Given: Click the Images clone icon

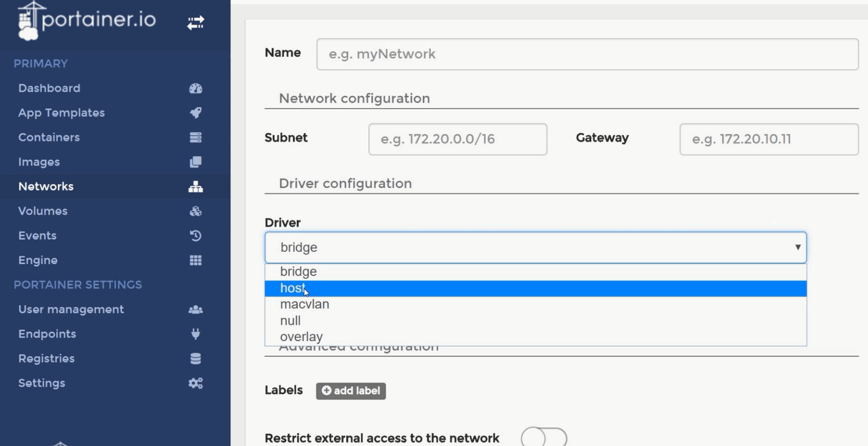Looking at the screenshot, I should tap(195, 162).
